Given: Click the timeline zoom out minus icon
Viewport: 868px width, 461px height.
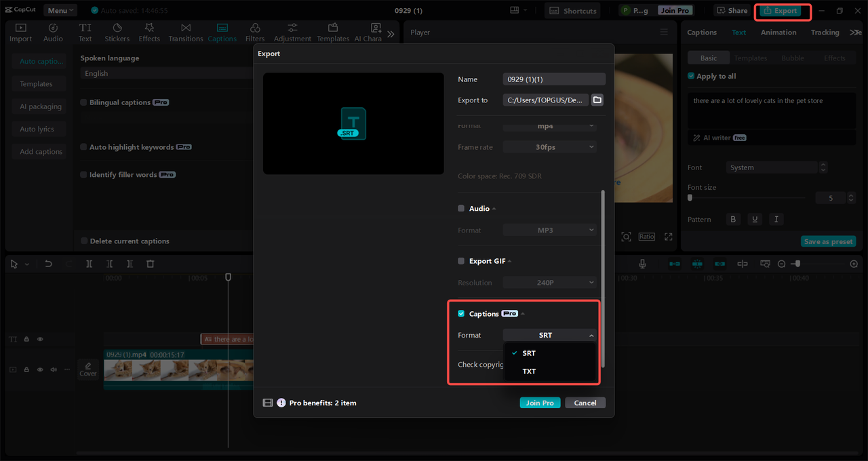Looking at the screenshot, I should 781,264.
